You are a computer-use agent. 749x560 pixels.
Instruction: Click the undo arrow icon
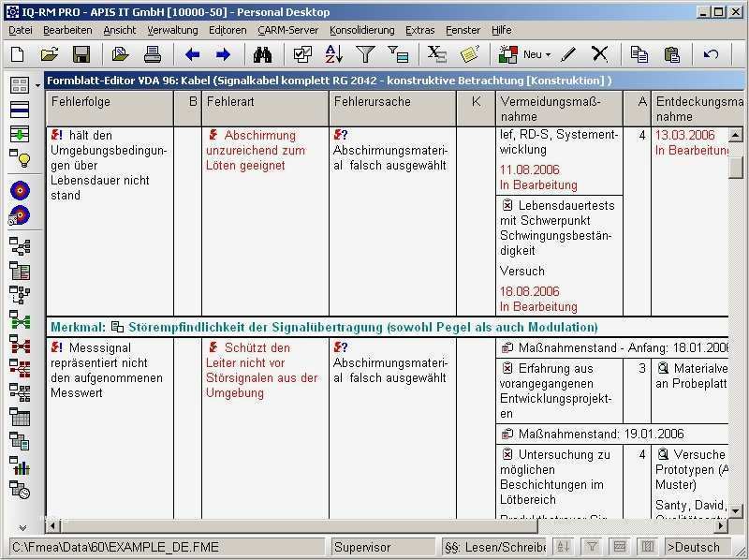coord(712,54)
